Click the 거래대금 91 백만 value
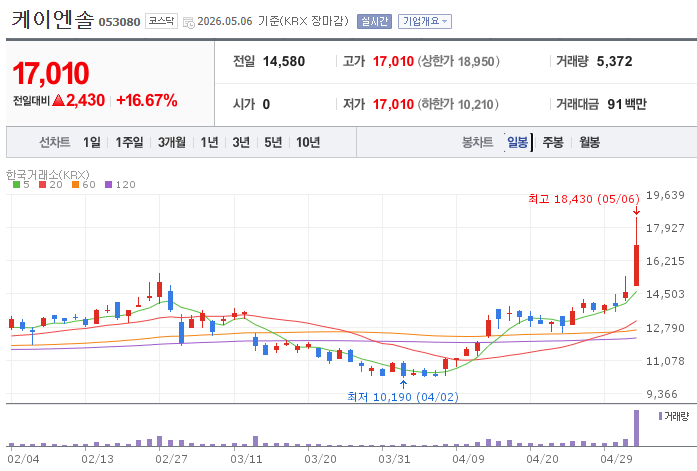The width and height of the screenshot is (697, 471). pos(627,104)
